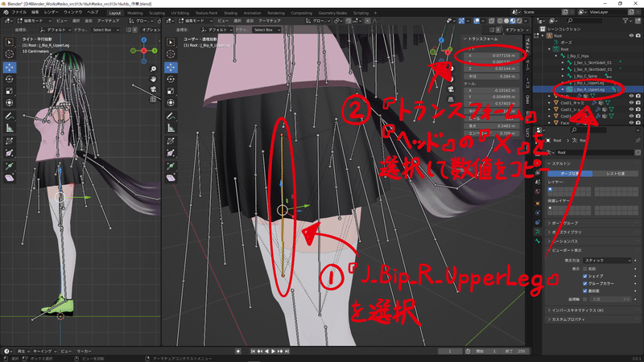Hide the Face object using its eye icon
644x362 pixels.
(x=631, y=123)
